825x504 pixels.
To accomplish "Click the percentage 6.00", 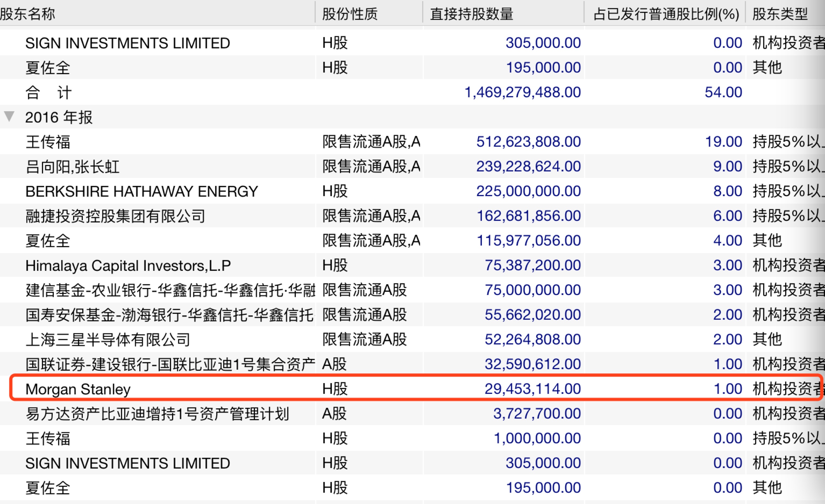I will pyautogui.click(x=728, y=216).
